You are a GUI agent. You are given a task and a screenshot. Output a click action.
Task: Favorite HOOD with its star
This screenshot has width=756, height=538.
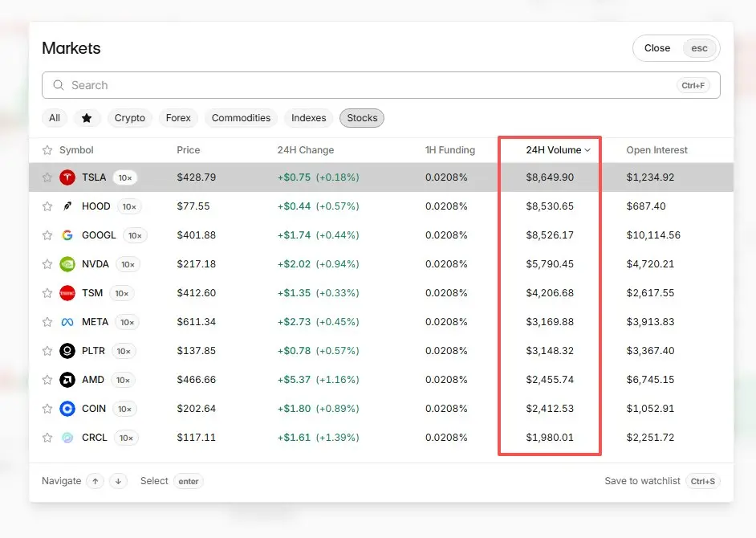coord(47,206)
